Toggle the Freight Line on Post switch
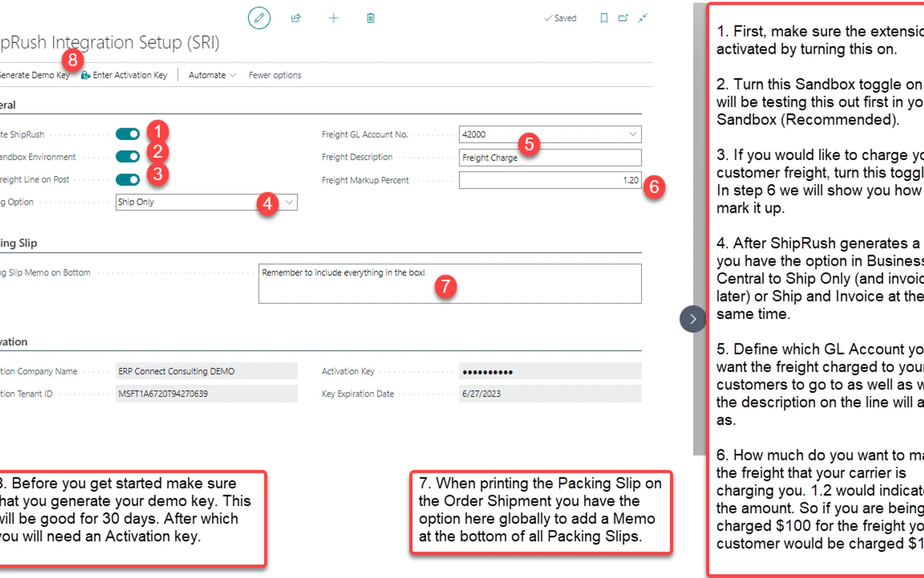 (x=128, y=179)
